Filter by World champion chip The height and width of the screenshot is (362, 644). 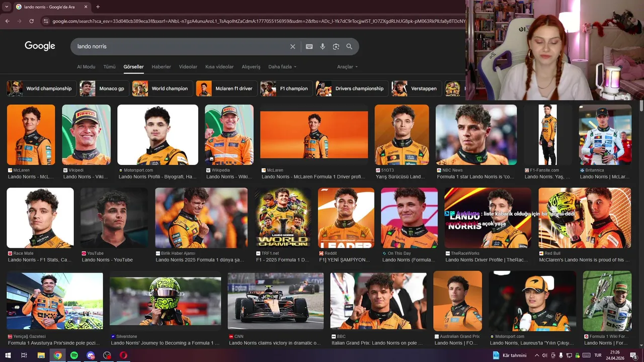click(163, 88)
